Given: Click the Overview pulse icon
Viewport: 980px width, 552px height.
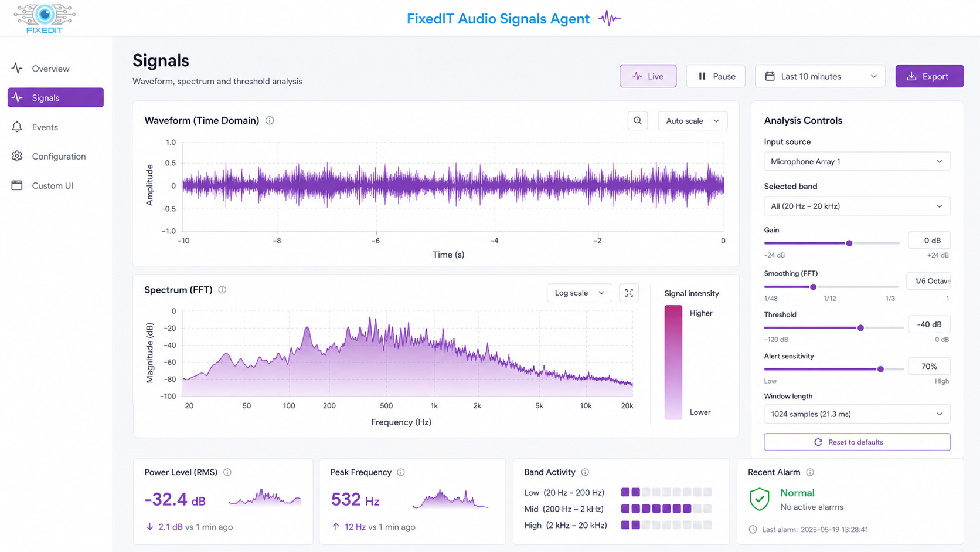Looking at the screenshot, I should click(x=17, y=68).
